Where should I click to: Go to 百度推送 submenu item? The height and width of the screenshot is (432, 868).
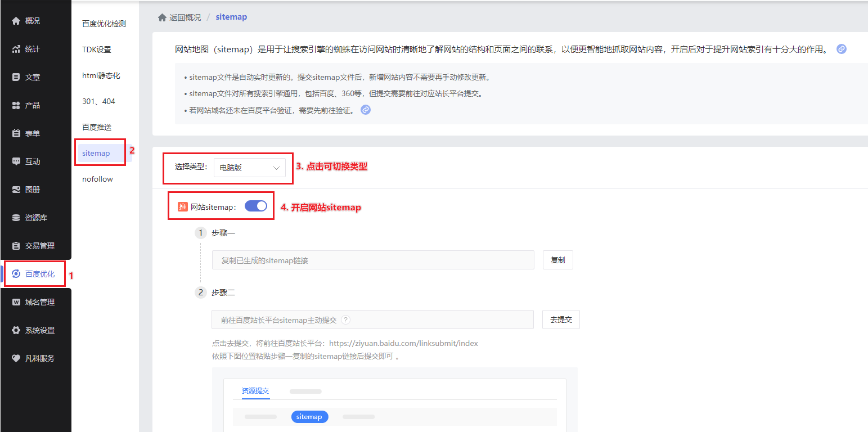tap(97, 127)
